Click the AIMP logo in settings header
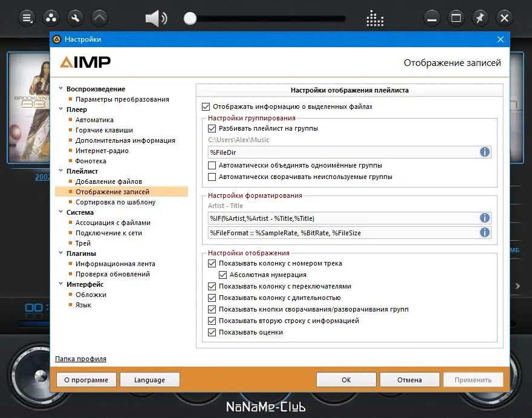Viewport: 532px width, 418px height. click(x=85, y=62)
